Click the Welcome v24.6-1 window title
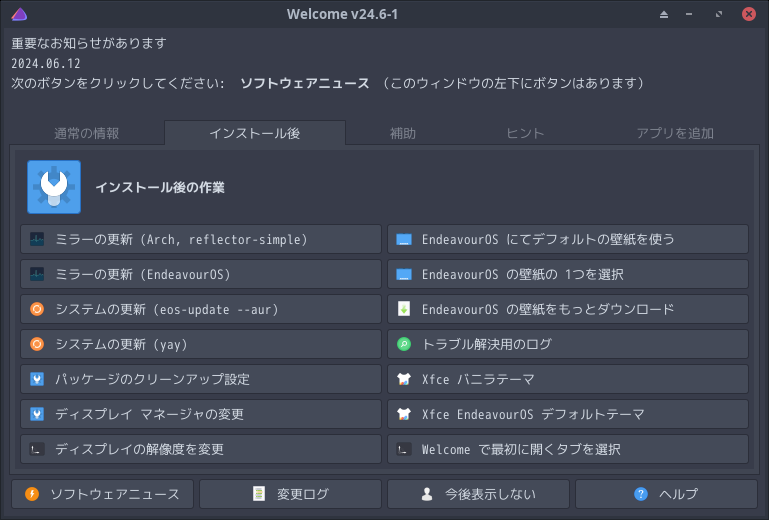The image size is (769, 520). click(342, 14)
